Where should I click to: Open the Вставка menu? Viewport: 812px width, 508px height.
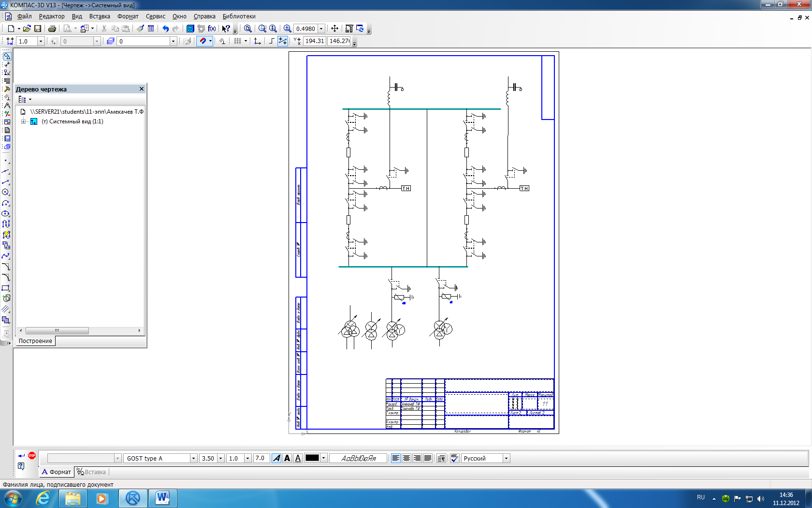pyautogui.click(x=100, y=16)
